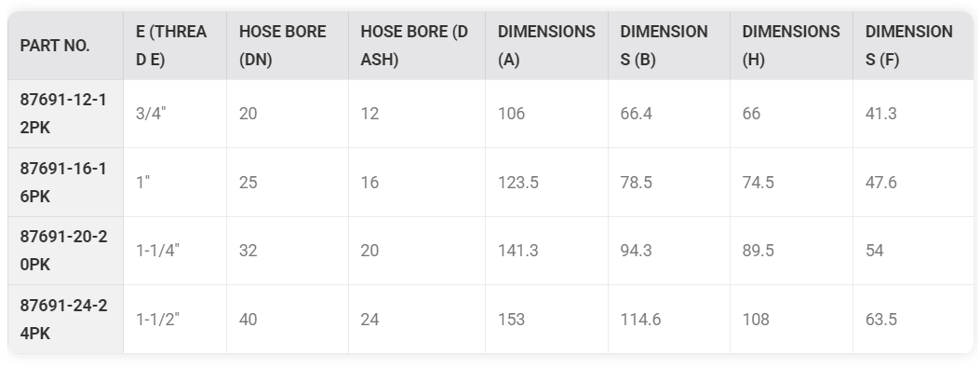Image resolution: width=980 pixels, height=369 pixels.
Task: Click the HOSE BORE (DN) header
Action: 283,46
